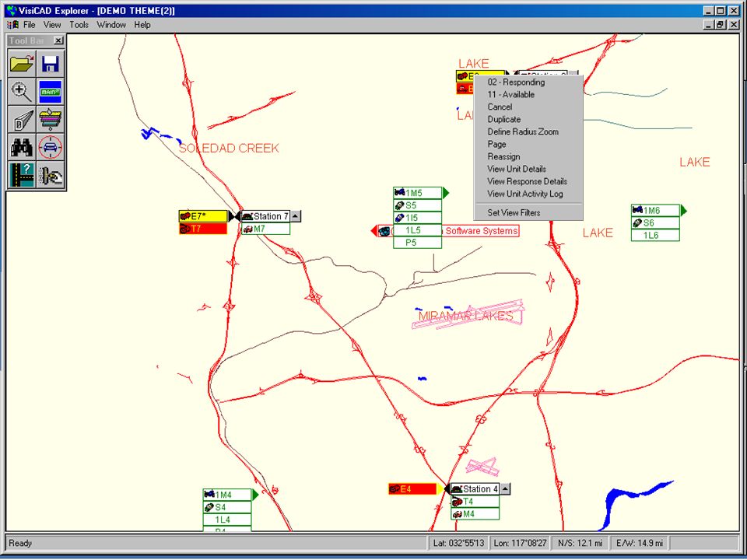
Task: Choose View Unit Details
Action: click(x=528, y=169)
